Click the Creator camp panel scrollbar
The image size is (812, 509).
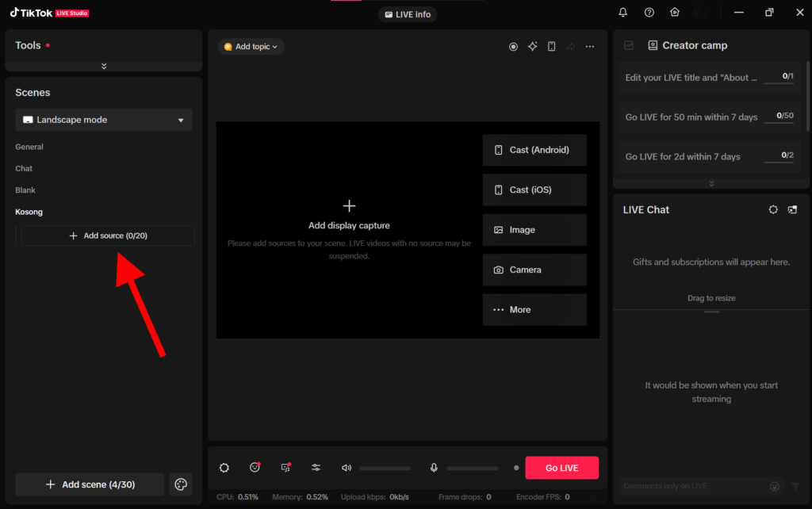click(808, 96)
